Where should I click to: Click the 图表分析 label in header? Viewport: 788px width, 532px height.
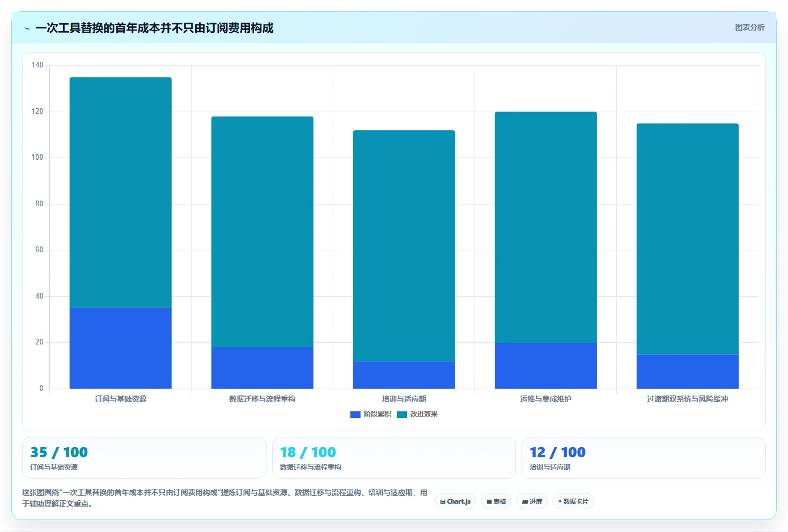[x=749, y=27]
